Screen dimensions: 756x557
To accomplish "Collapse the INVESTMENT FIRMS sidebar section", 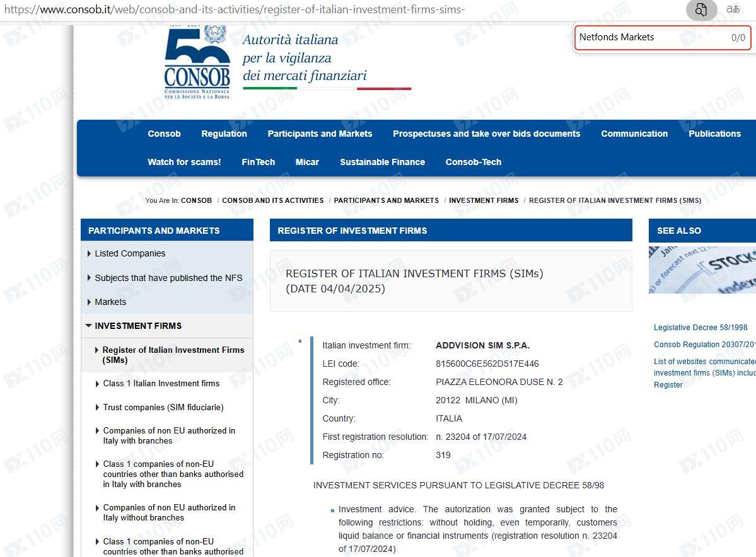I will (x=137, y=326).
